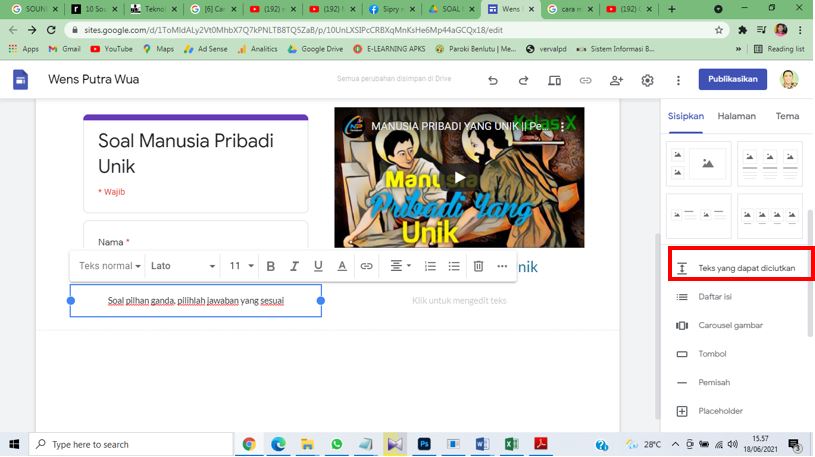
Task: Click the Undo arrow icon
Action: 492,80
